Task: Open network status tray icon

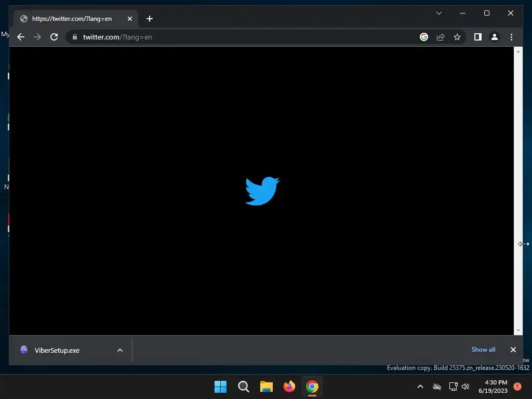Action: click(453, 387)
